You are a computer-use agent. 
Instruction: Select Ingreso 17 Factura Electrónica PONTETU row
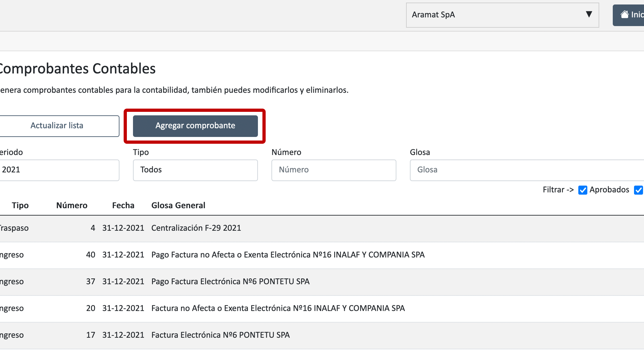click(x=221, y=335)
